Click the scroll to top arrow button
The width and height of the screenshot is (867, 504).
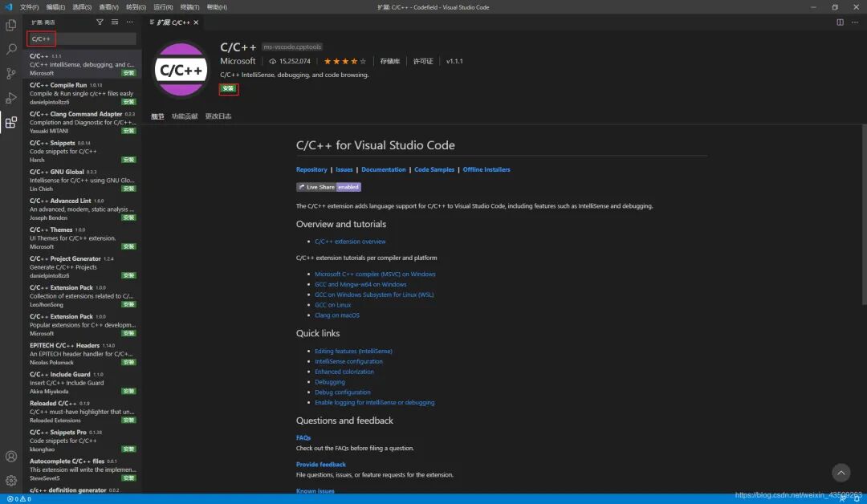[841, 473]
